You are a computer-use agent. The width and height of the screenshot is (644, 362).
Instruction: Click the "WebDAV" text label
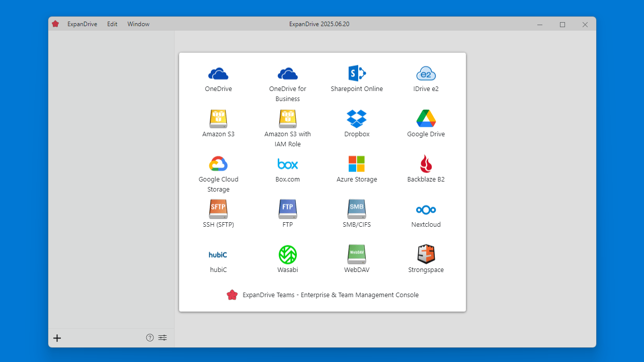pos(357,270)
